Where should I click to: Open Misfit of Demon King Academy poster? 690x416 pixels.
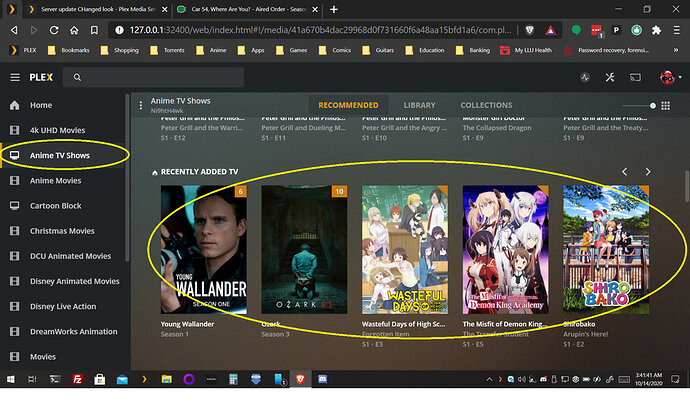click(x=506, y=250)
